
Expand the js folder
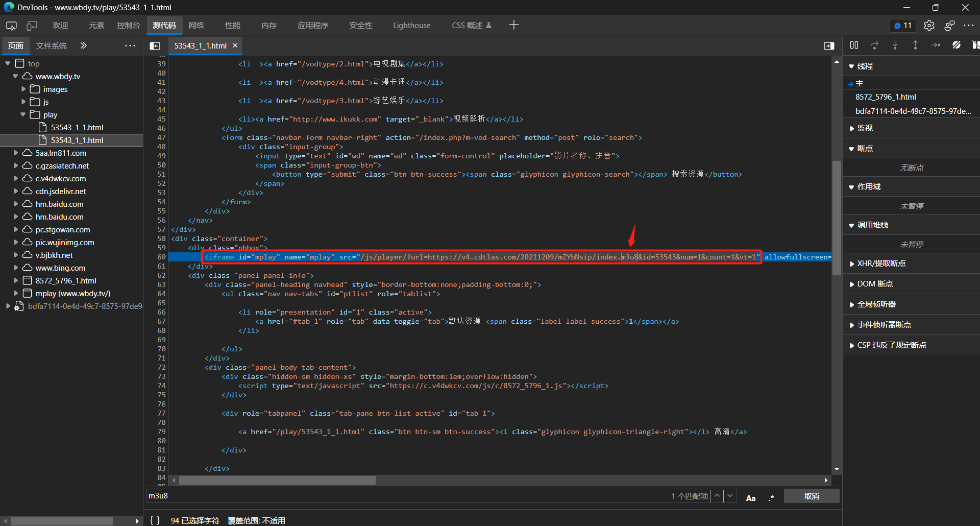[23, 102]
